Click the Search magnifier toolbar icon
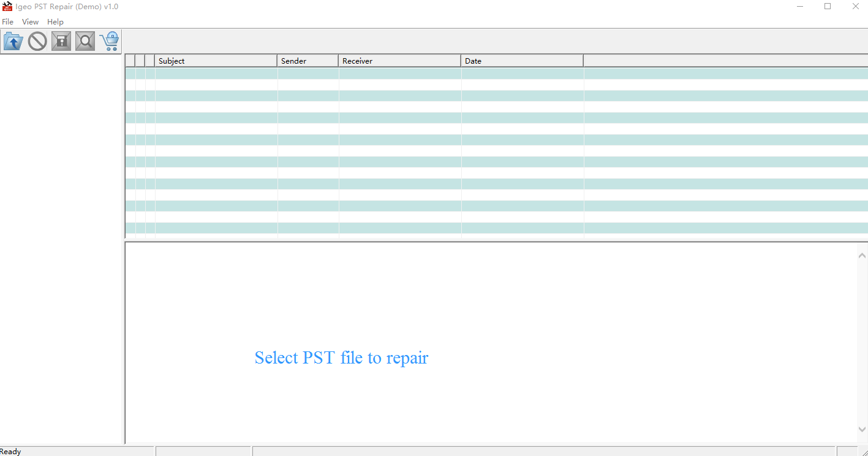868x456 pixels. (x=85, y=42)
